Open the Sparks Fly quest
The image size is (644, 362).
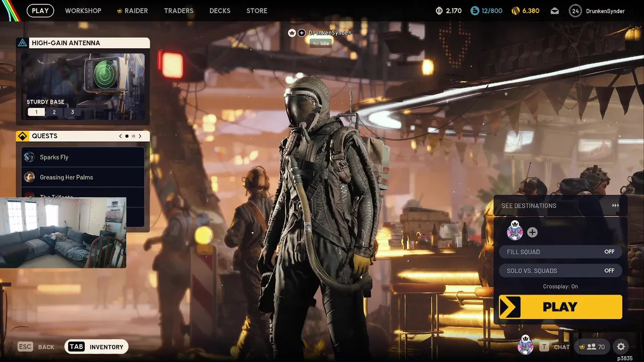pos(83,157)
